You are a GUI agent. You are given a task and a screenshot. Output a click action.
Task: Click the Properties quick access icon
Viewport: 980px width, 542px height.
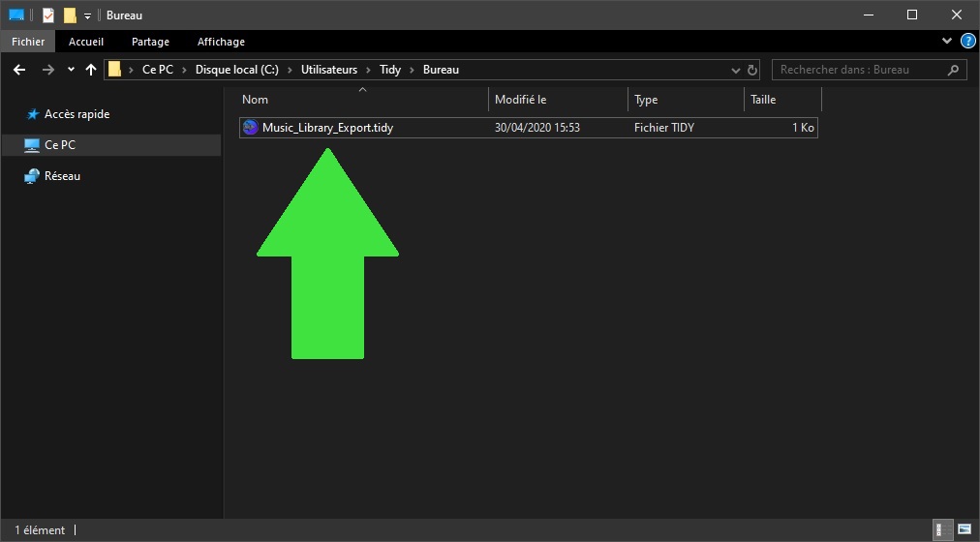(x=48, y=15)
